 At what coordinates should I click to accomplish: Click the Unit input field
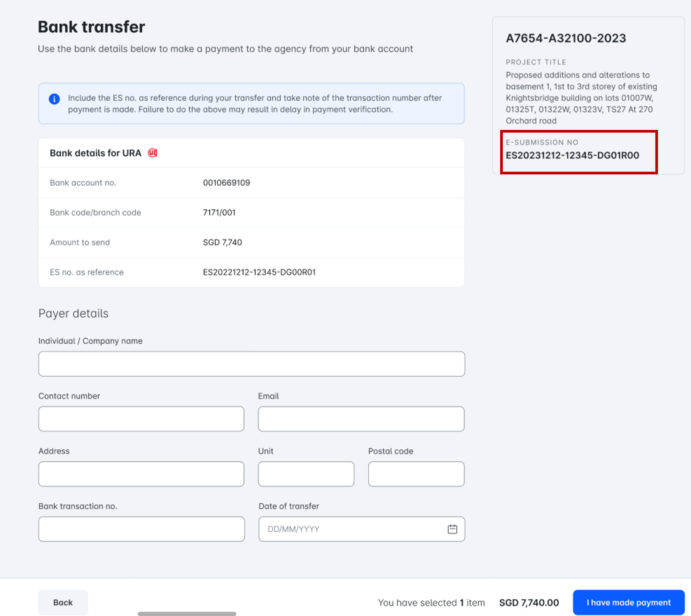point(306,474)
